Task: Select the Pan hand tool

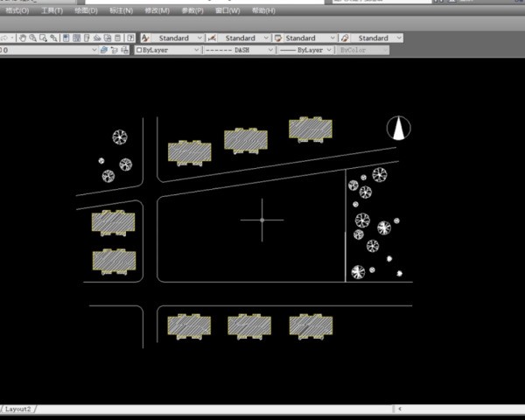Action: click(x=24, y=38)
